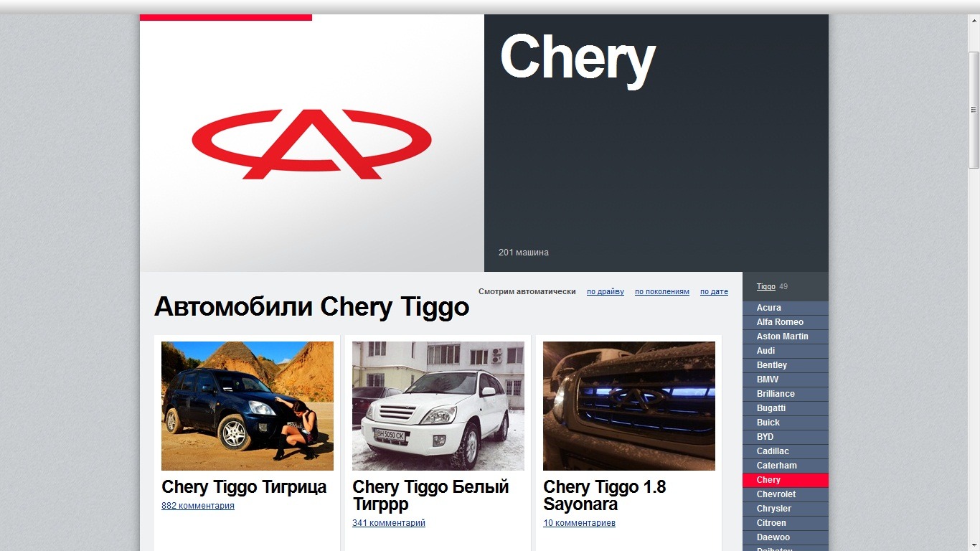Sort cars по дате

click(714, 292)
